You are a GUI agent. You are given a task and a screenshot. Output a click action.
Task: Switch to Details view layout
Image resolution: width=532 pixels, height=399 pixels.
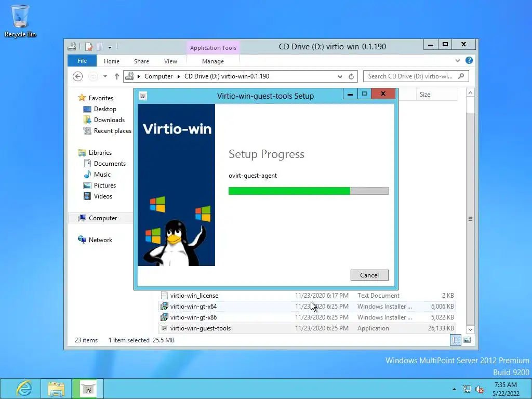(456, 340)
